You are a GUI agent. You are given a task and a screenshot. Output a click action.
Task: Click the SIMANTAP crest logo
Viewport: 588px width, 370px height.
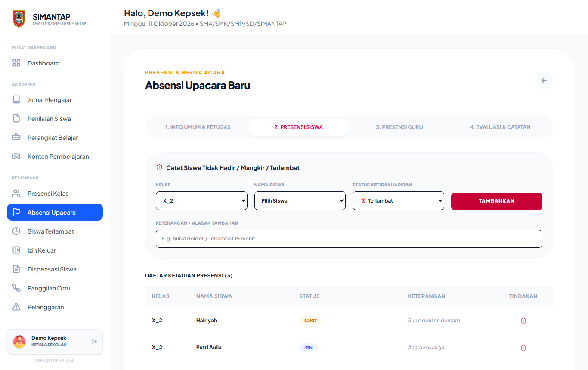click(x=19, y=19)
